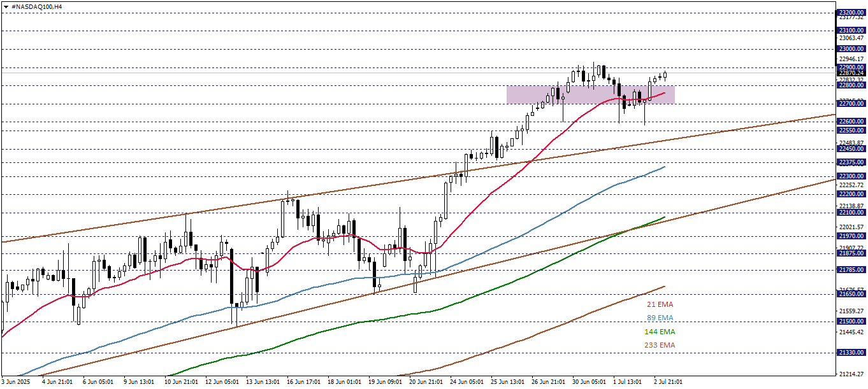Click the 22200.00 price level label
This screenshot has width=868, height=389.
pos(851,194)
